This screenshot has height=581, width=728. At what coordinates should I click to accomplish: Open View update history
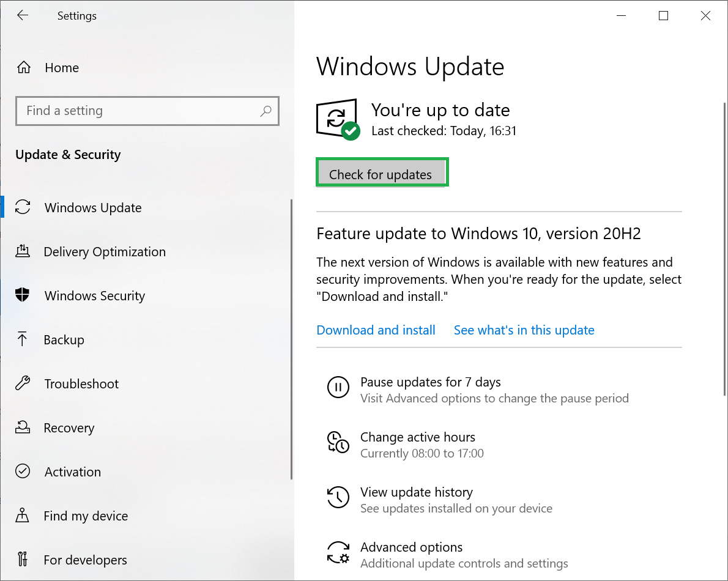[x=417, y=492]
